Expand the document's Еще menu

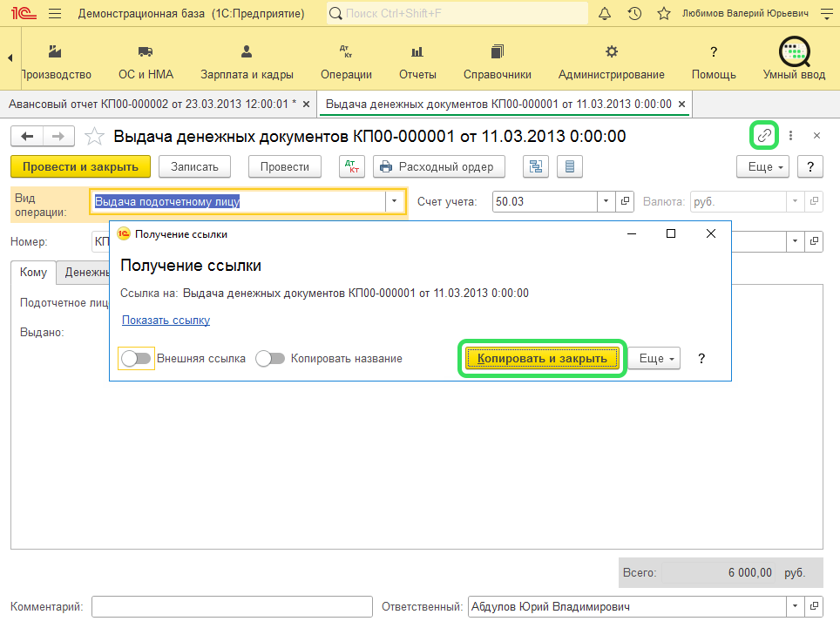[x=764, y=166]
